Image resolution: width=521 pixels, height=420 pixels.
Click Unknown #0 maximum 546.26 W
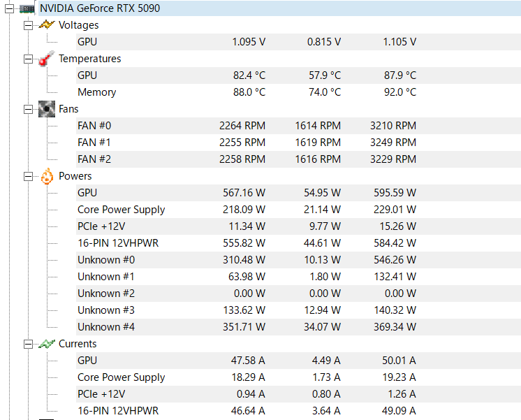tap(395, 260)
